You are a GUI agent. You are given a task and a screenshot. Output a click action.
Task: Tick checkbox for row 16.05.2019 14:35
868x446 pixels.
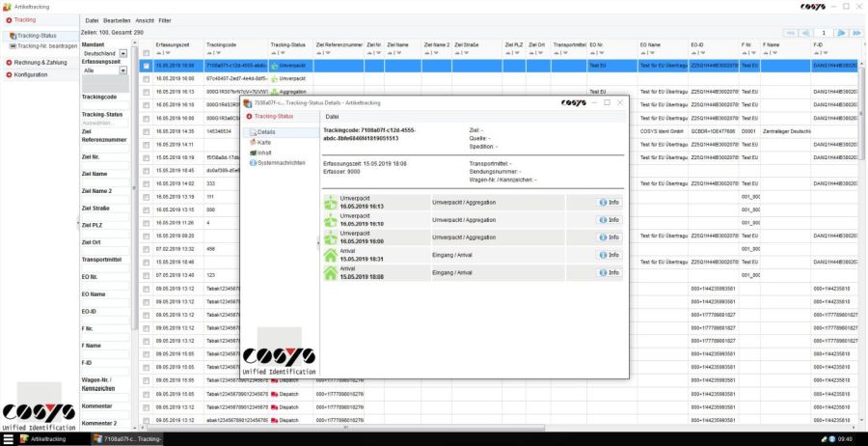pos(147,131)
